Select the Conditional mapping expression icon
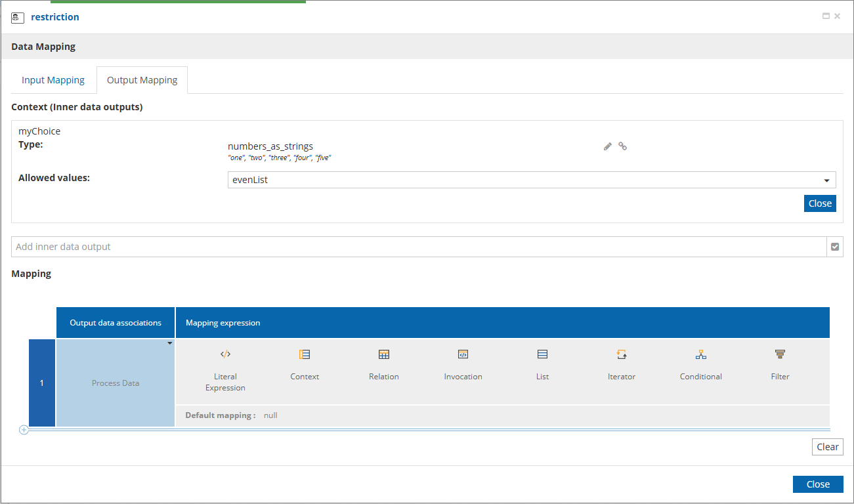Image resolution: width=854 pixels, height=504 pixels. pyautogui.click(x=701, y=354)
